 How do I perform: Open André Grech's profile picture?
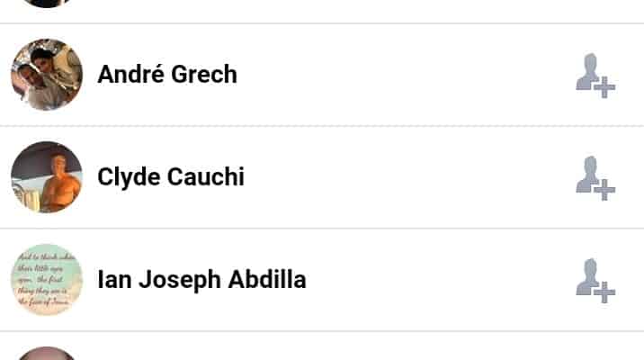point(47,75)
